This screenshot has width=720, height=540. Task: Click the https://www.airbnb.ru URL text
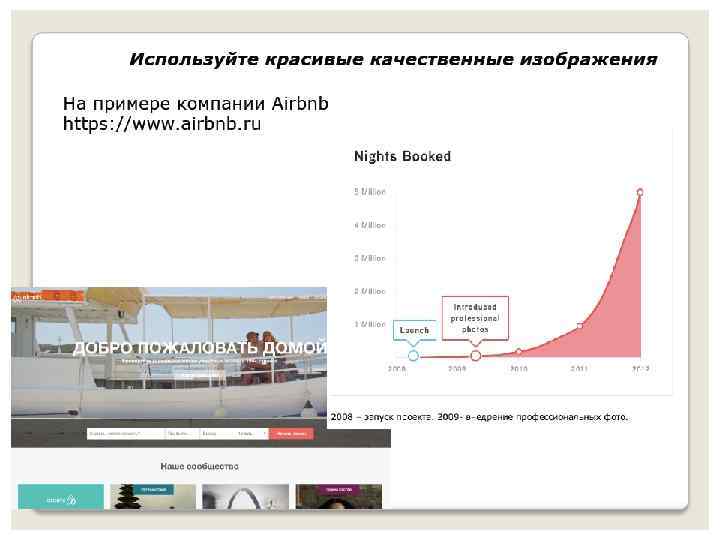(162, 124)
